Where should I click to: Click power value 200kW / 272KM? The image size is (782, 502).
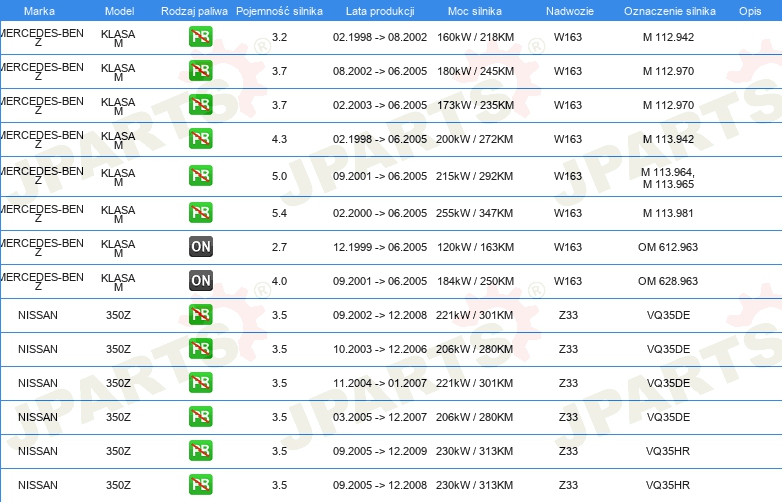pos(474,139)
